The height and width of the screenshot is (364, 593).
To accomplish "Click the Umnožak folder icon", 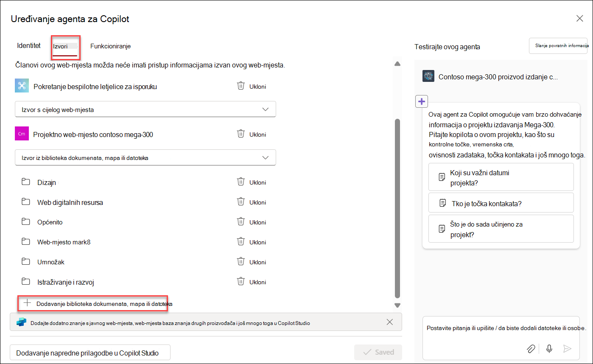I will click(26, 262).
